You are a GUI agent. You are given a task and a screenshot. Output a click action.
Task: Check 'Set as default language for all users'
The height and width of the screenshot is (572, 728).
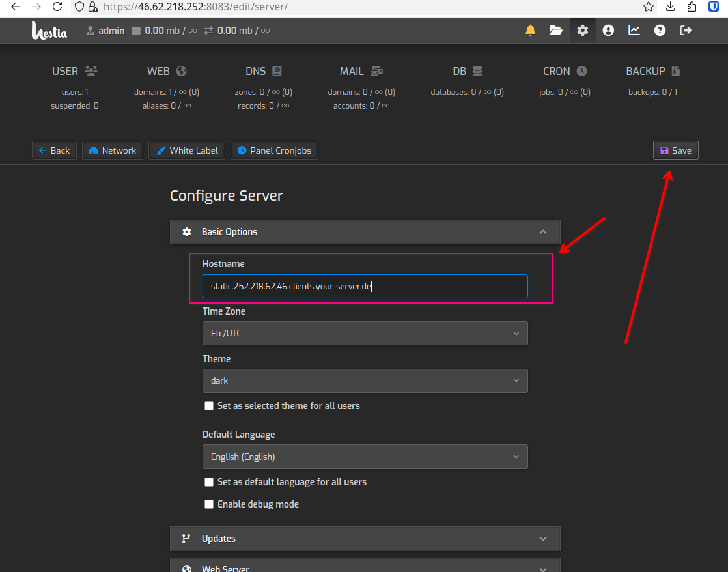209,482
